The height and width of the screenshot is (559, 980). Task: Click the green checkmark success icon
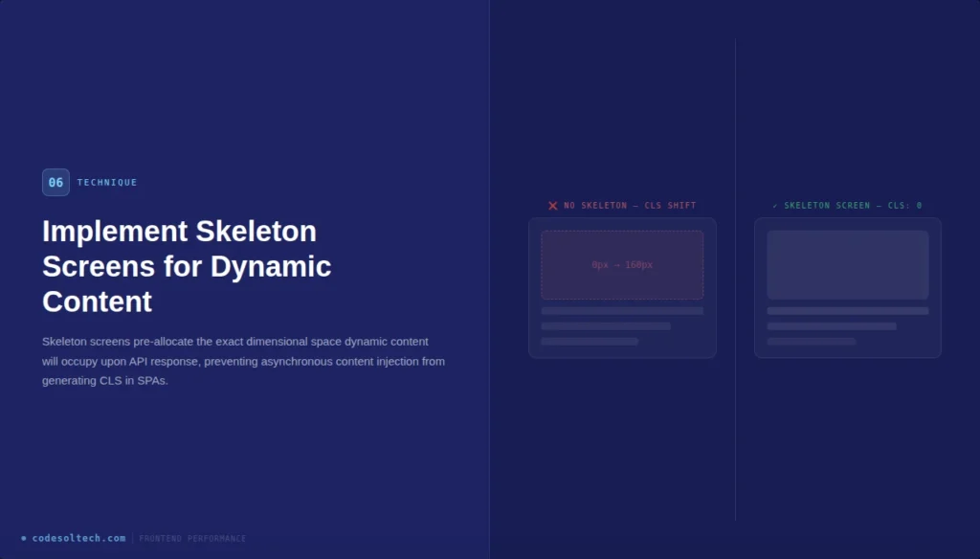pyautogui.click(x=775, y=205)
